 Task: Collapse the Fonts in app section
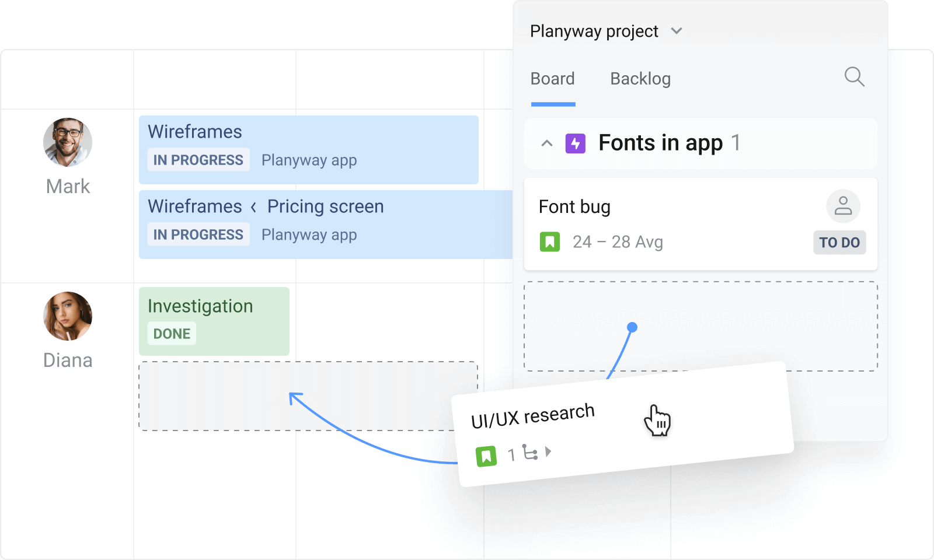pyautogui.click(x=546, y=143)
